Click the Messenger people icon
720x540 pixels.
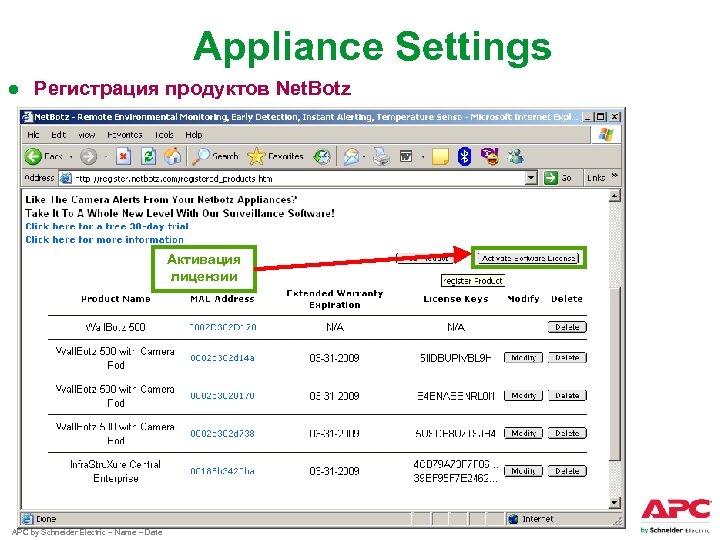(515, 157)
